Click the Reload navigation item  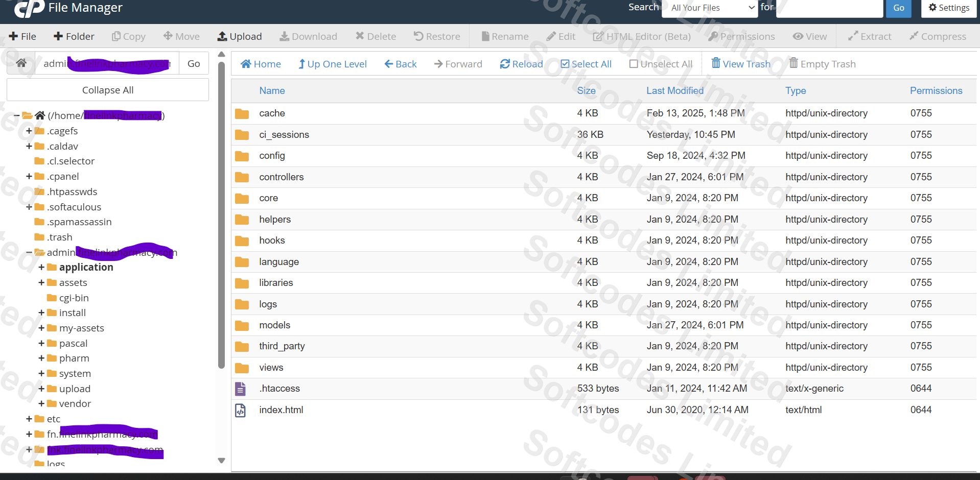(521, 63)
